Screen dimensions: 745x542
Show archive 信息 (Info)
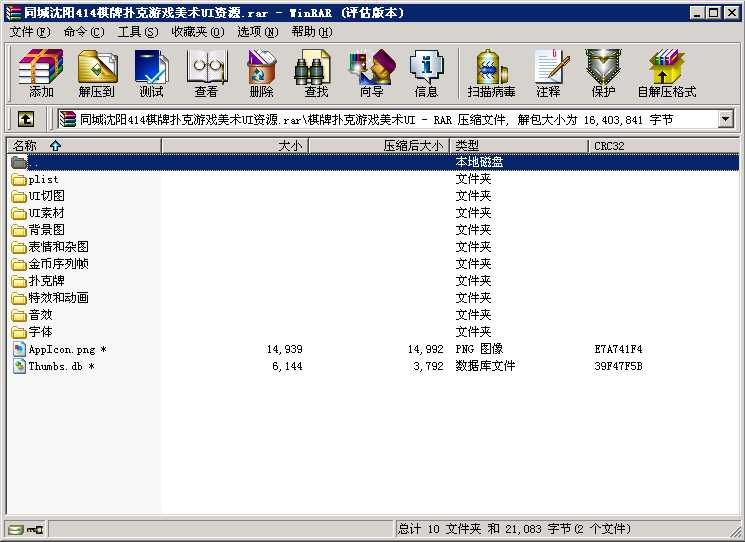click(426, 72)
